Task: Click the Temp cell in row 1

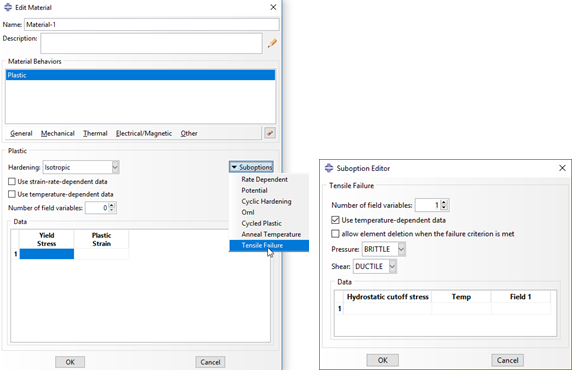Action: click(461, 309)
